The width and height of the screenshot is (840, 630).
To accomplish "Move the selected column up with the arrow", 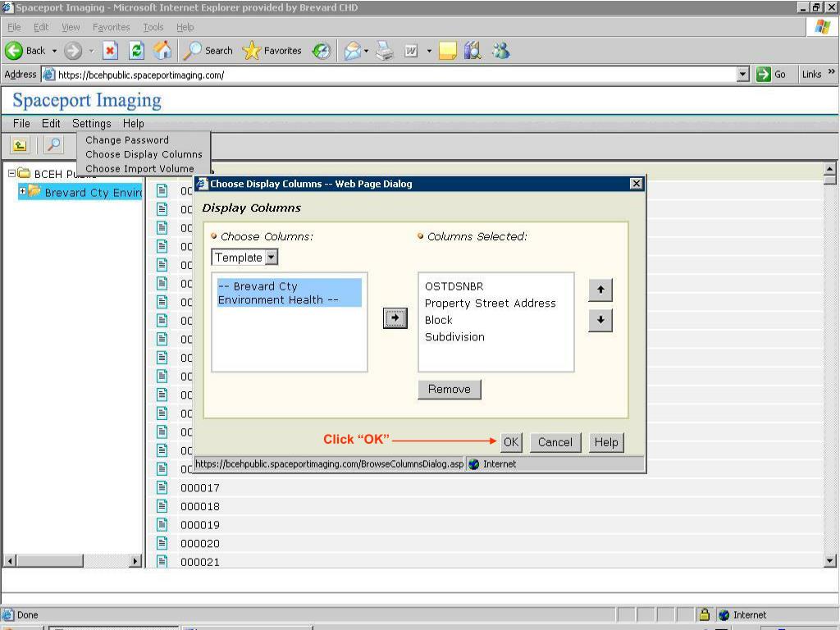I will click(600, 290).
